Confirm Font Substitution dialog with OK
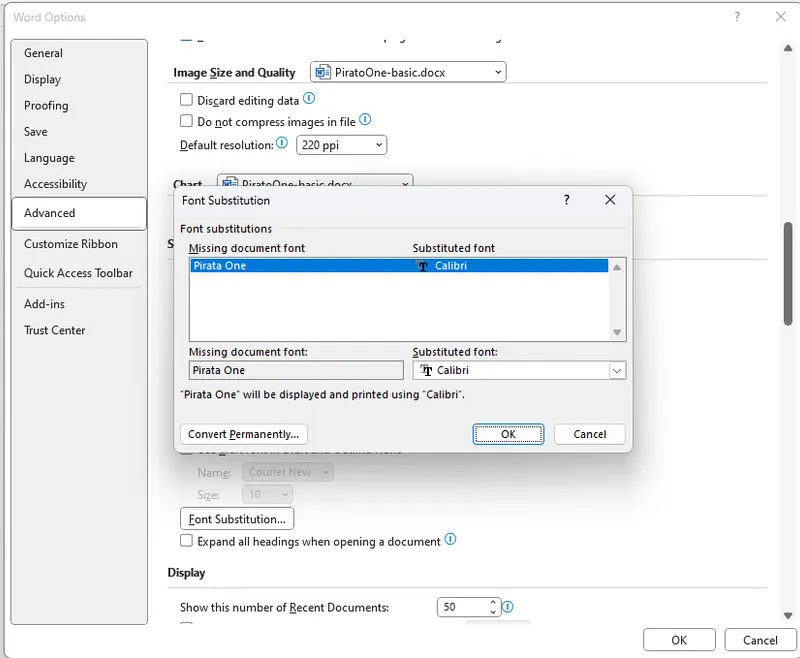The image size is (800, 658). (x=508, y=434)
